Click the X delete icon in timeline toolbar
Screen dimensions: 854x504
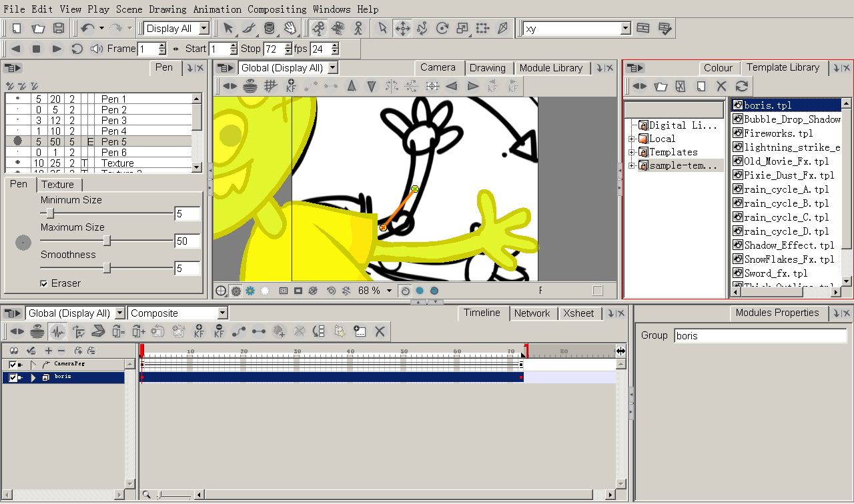click(x=380, y=331)
